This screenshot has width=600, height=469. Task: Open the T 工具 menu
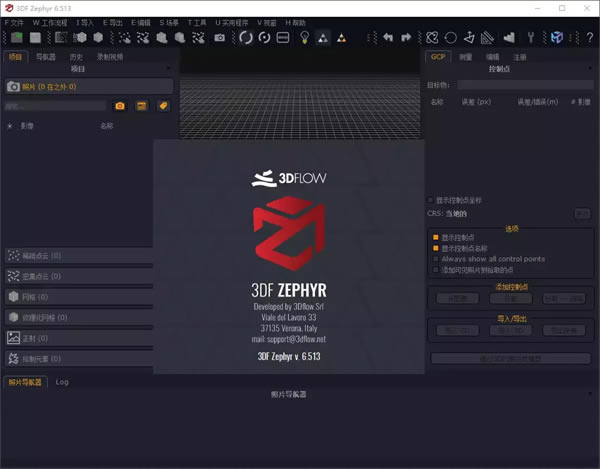197,23
